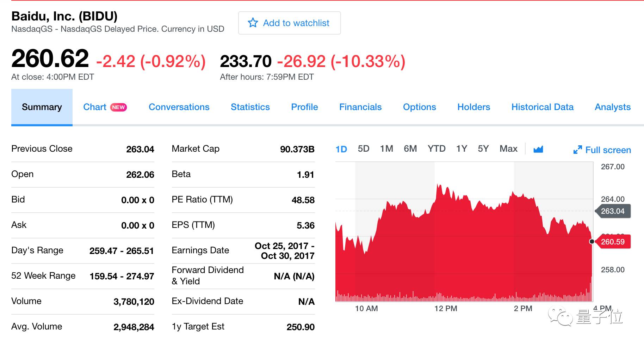Open the Historical Data tab

tap(542, 107)
